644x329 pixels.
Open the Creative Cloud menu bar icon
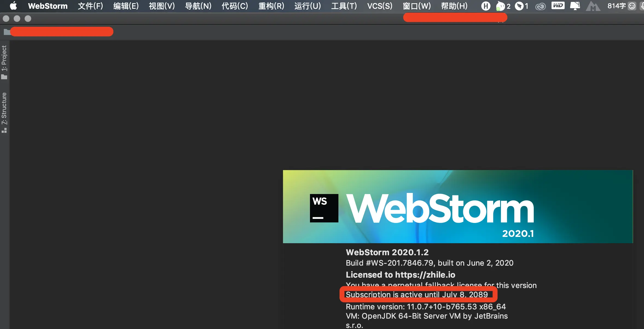540,6
